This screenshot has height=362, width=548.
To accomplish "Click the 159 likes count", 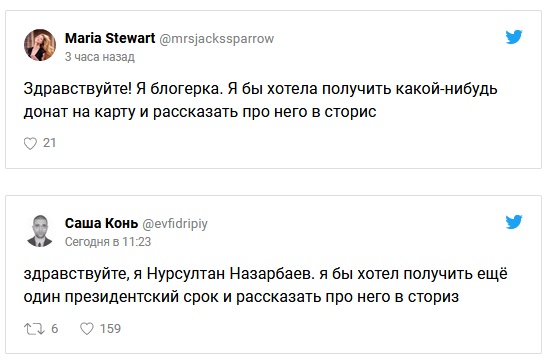I will pyautogui.click(x=110, y=328).
